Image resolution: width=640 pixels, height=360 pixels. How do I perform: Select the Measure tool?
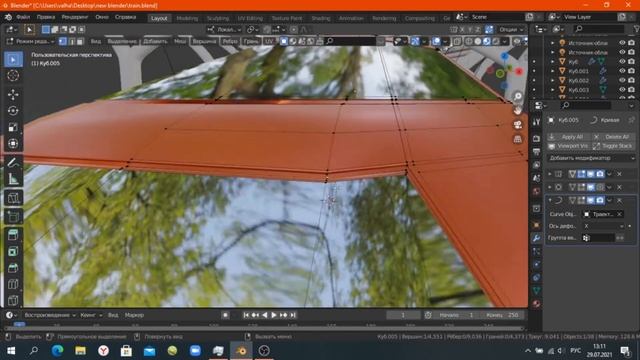coord(13,179)
